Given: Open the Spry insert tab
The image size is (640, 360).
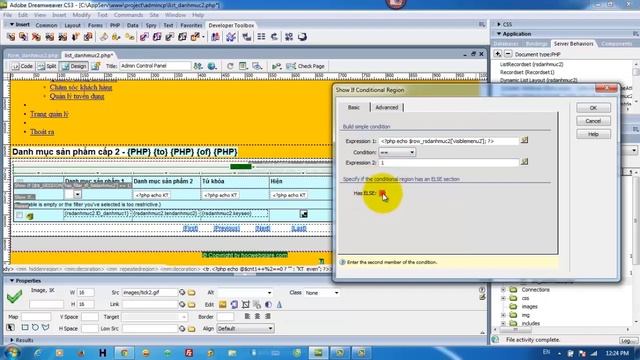Looking at the screenshot, I should (151, 25).
